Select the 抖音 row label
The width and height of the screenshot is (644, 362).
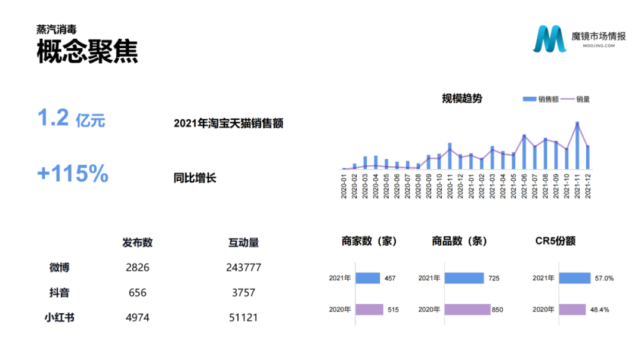click(x=59, y=293)
